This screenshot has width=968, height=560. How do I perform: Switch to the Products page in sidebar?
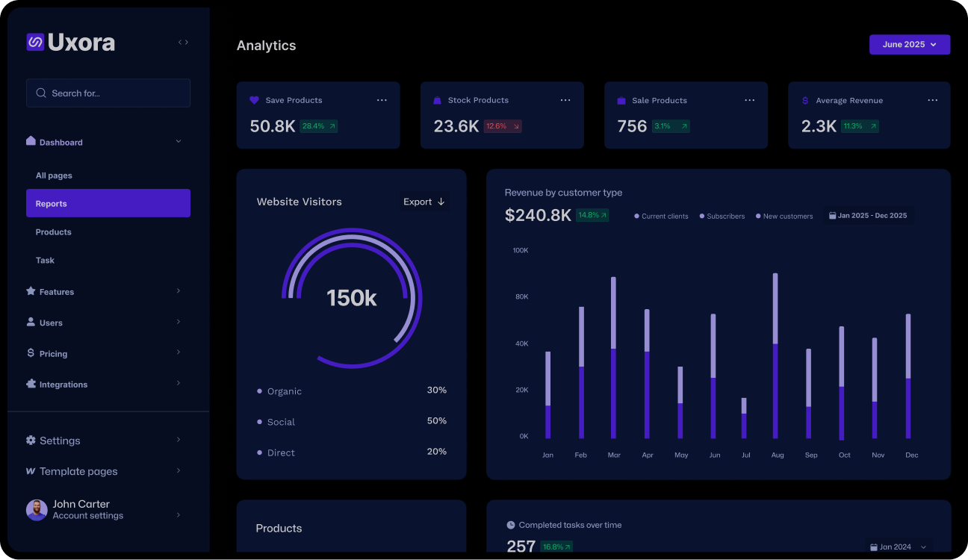[53, 231]
